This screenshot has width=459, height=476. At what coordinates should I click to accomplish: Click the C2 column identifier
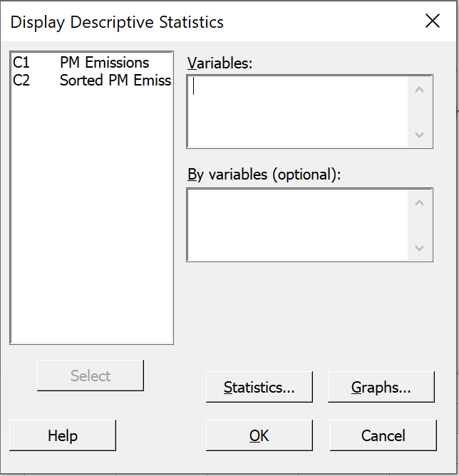pos(21,81)
